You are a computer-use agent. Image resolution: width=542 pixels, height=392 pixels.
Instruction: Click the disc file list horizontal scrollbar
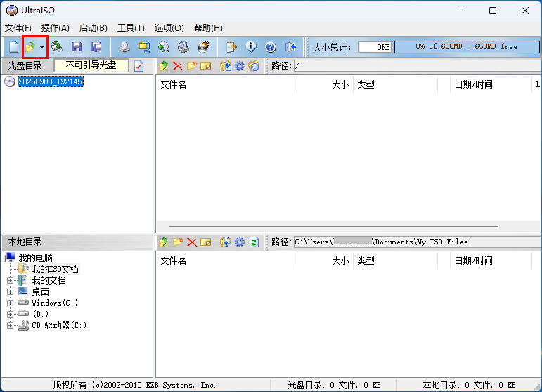[333, 226]
